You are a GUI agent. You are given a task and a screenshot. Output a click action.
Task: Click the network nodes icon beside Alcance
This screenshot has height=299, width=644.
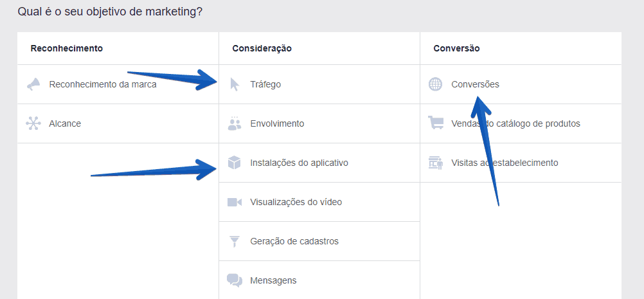(x=33, y=123)
